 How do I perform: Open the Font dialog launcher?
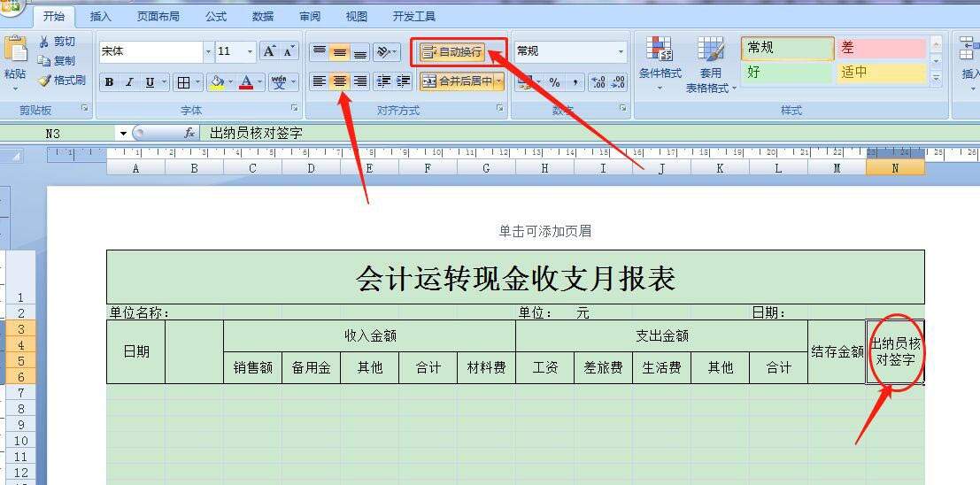[x=295, y=109]
